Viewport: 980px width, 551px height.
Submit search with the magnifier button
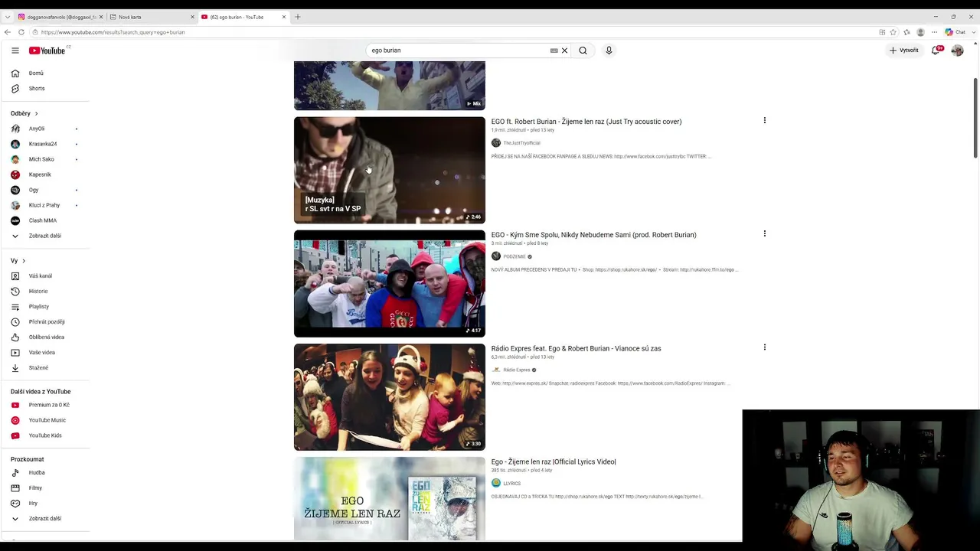coord(583,51)
